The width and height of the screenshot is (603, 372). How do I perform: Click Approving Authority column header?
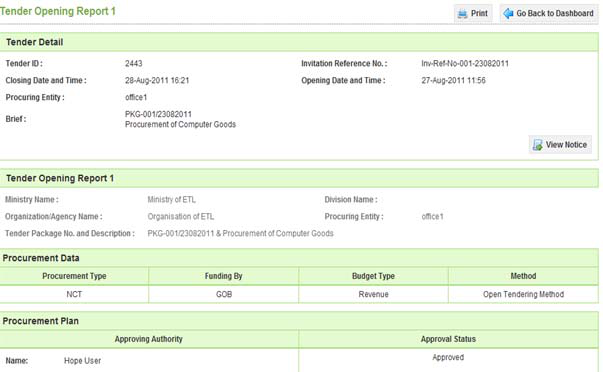[x=149, y=339]
